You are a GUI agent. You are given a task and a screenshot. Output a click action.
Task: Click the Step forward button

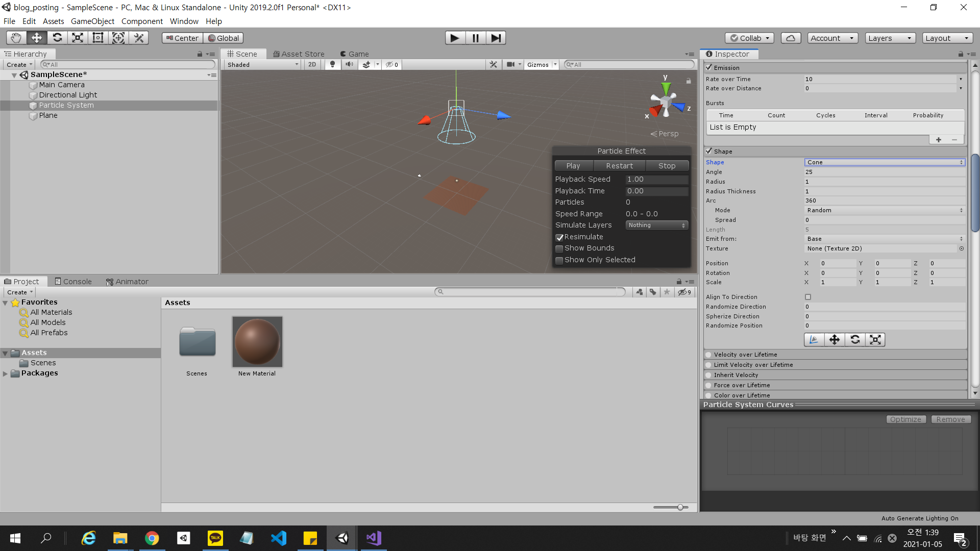click(495, 38)
